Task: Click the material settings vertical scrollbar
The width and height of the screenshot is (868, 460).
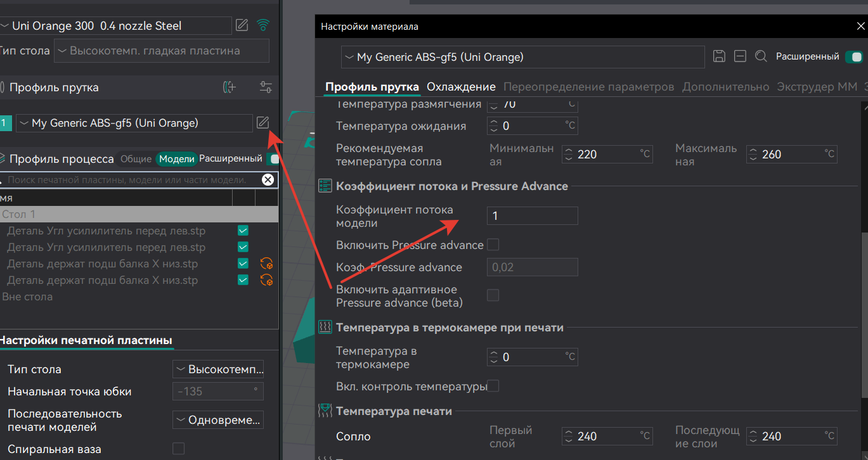Action: click(x=863, y=317)
